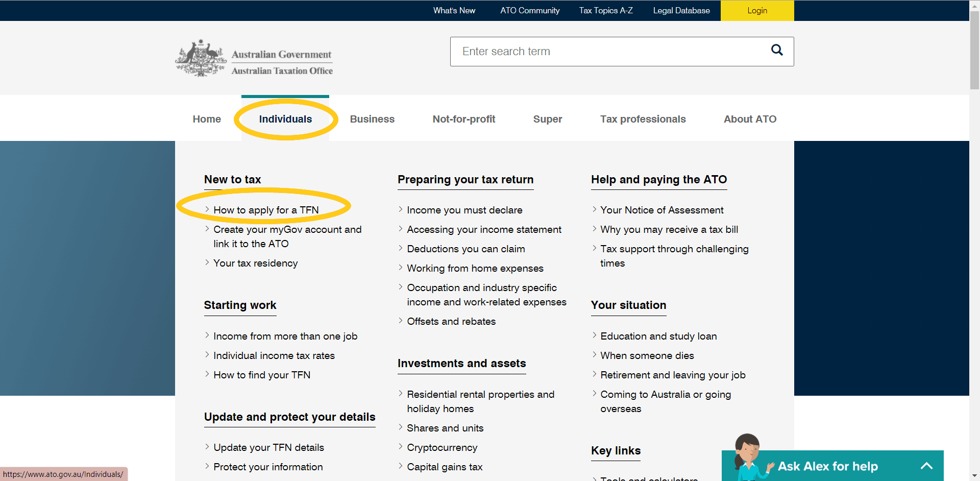Open the Super menu
Image resolution: width=980 pixels, height=481 pixels.
pyautogui.click(x=548, y=119)
